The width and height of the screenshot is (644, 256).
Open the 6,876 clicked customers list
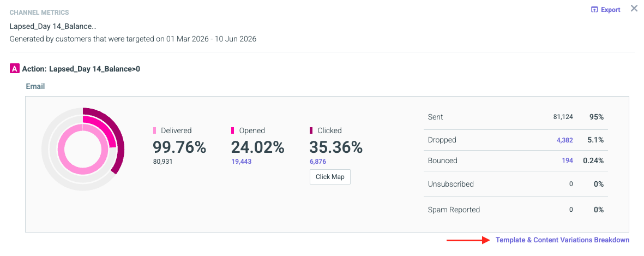[x=318, y=162]
